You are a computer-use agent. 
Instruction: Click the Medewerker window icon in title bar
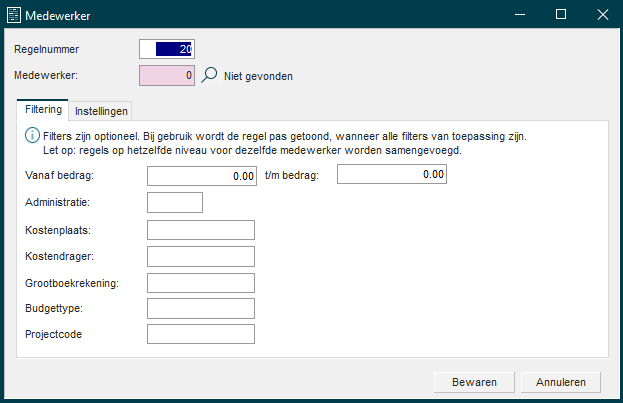coord(13,14)
